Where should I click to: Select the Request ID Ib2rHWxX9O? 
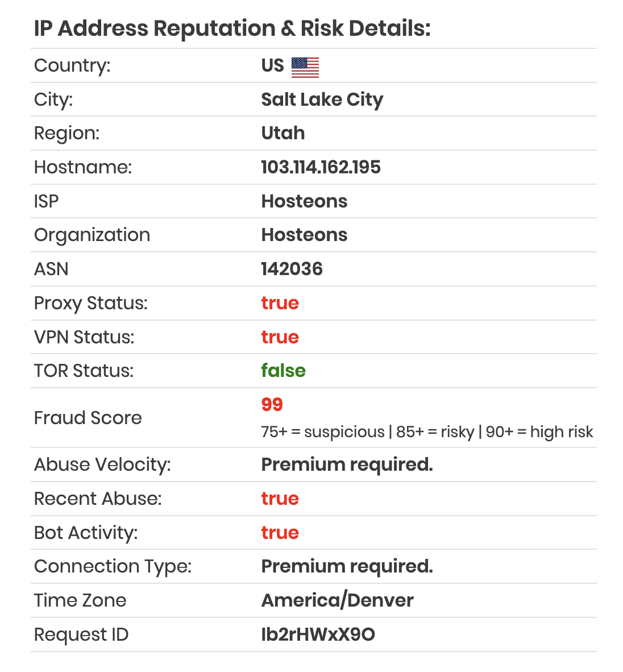318,634
